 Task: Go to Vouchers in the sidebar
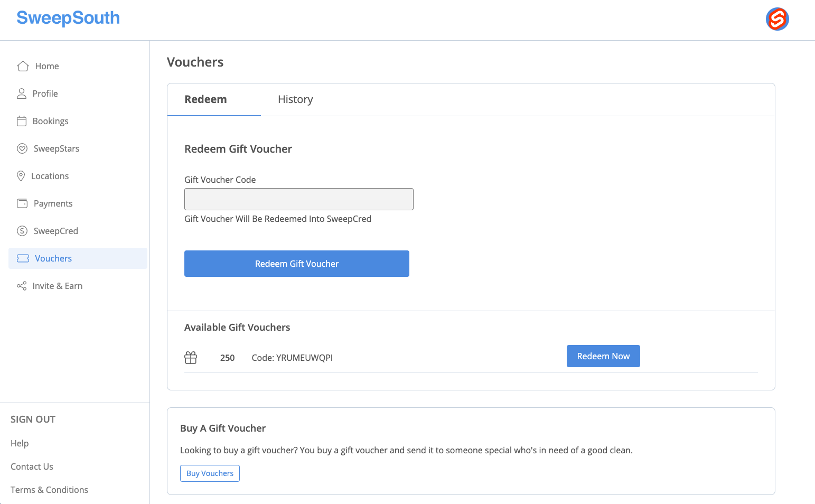pos(78,258)
